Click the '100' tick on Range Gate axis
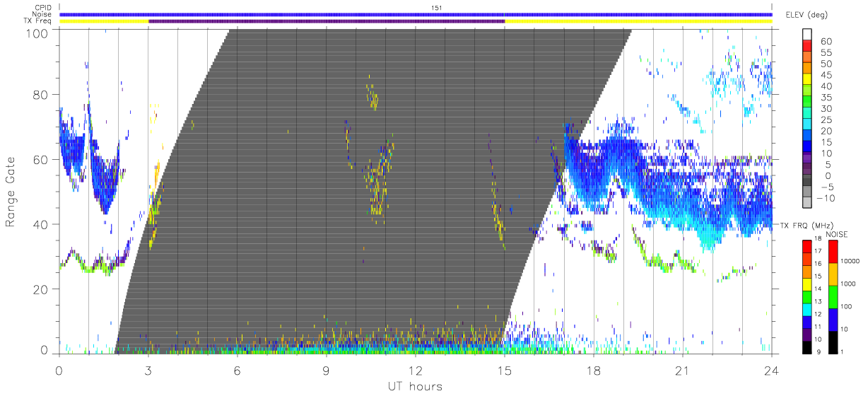The height and width of the screenshot is (401, 868). (x=37, y=33)
